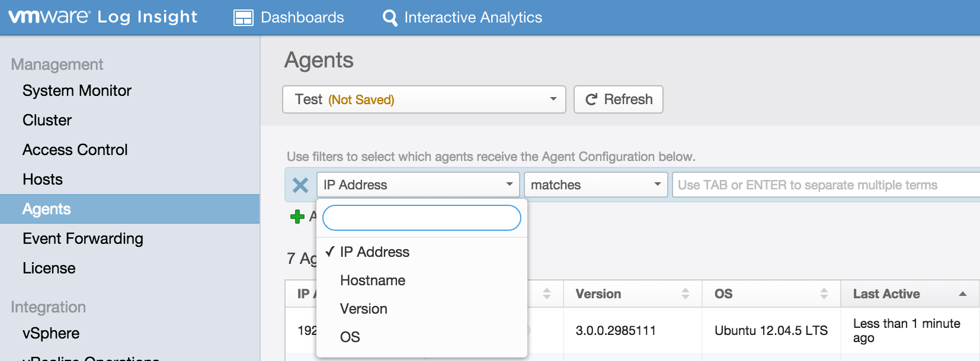Click the VMware Log Insight logo

click(x=103, y=17)
